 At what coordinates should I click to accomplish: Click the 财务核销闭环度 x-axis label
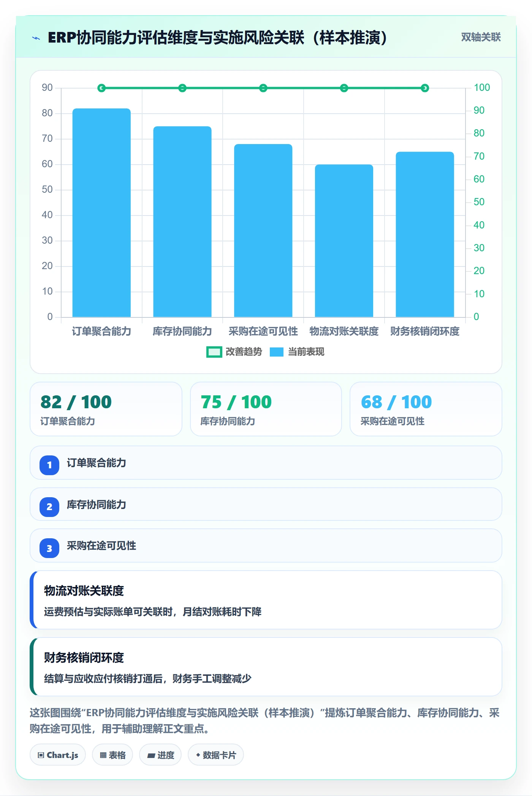point(425,331)
